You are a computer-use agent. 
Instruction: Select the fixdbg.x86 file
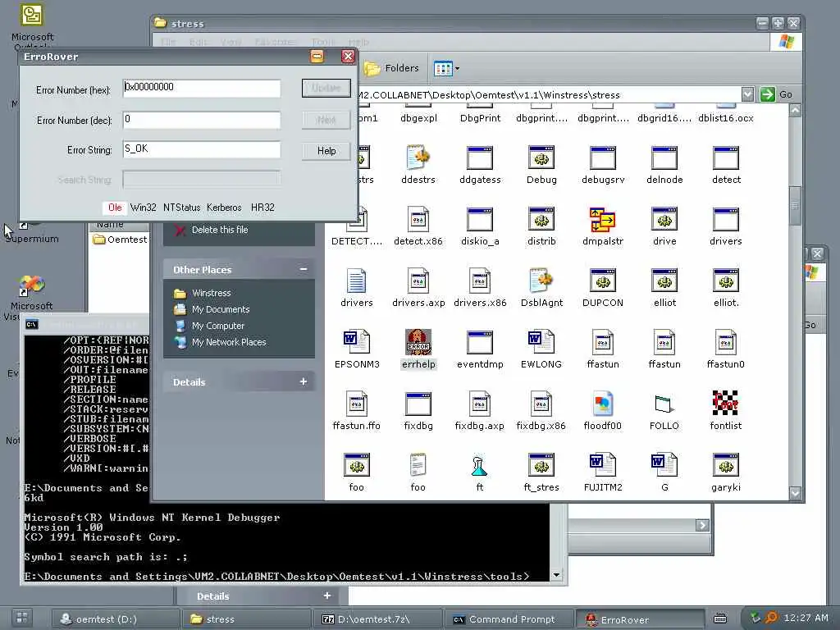[541, 404]
